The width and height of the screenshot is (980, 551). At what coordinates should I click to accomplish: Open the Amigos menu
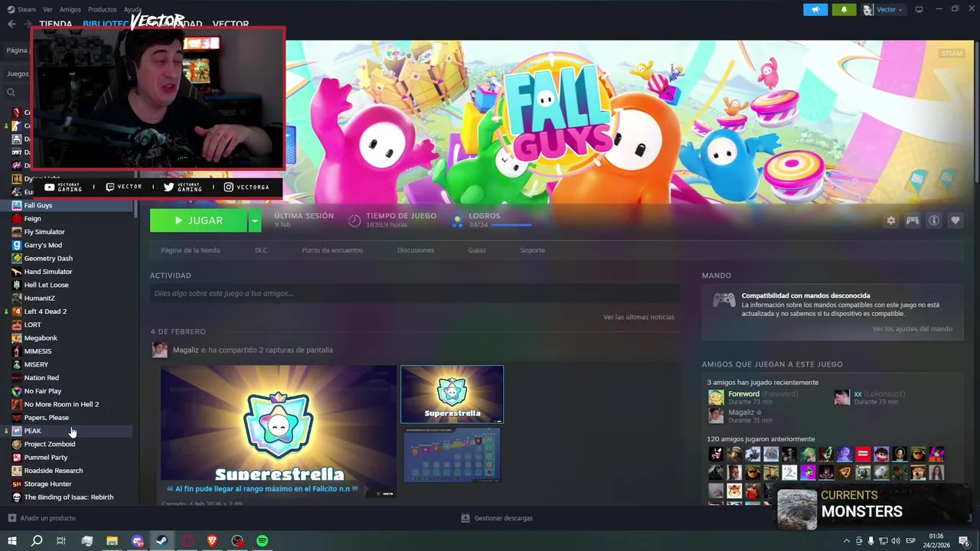[x=70, y=9]
